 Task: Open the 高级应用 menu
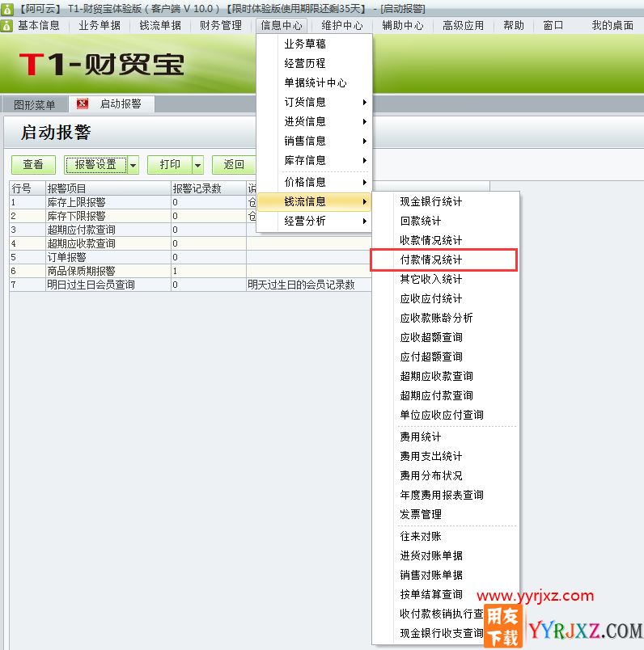pyautogui.click(x=463, y=26)
